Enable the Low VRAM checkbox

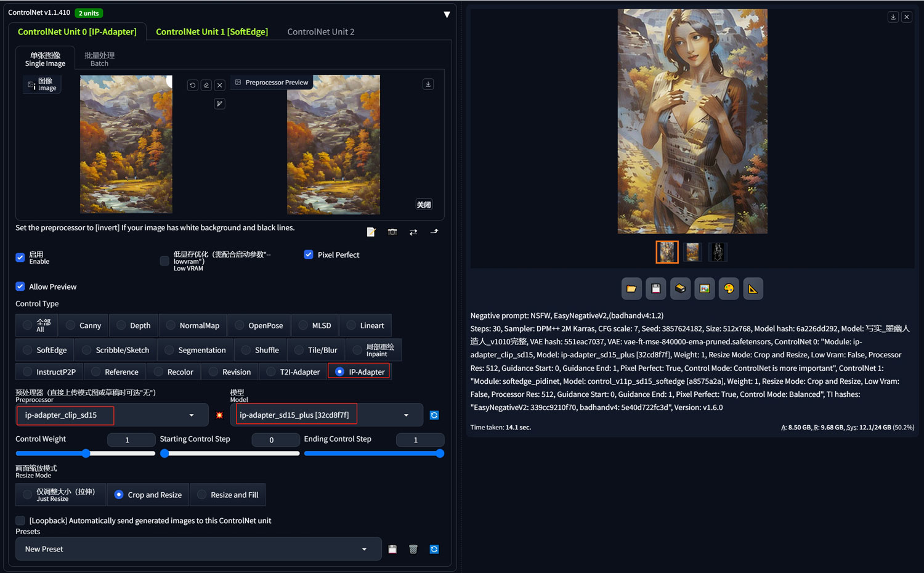pos(164,261)
